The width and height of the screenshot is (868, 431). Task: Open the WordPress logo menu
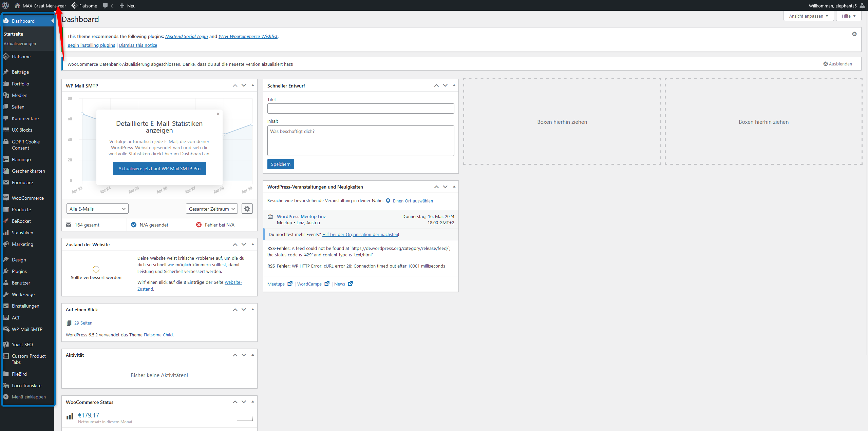point(5,5)
